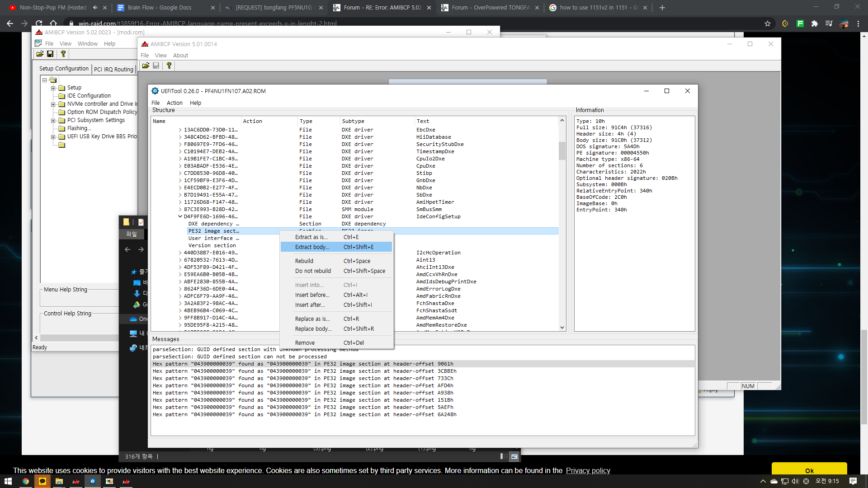The width and height of the screenshot is (868, 488).
Task: Click the question mark help icon in AMIBCP 5.01 toolbar
Action: 169,66
